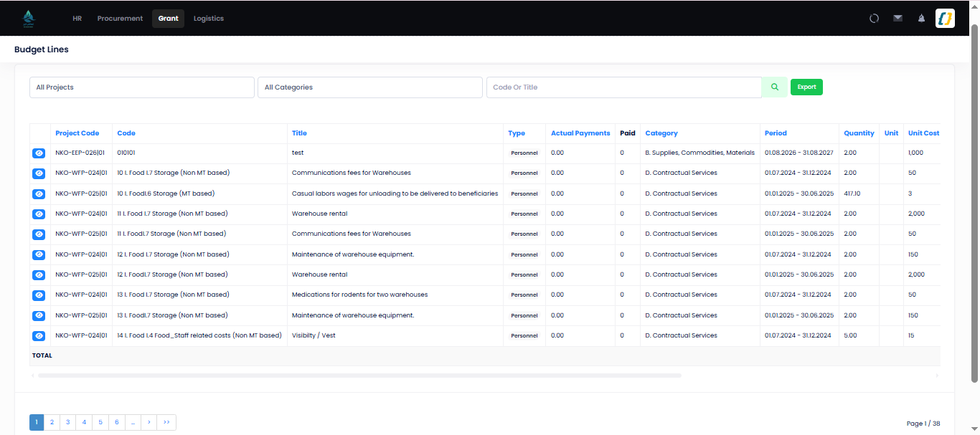
Task: Sort table by Title column header
Action: 299,133
